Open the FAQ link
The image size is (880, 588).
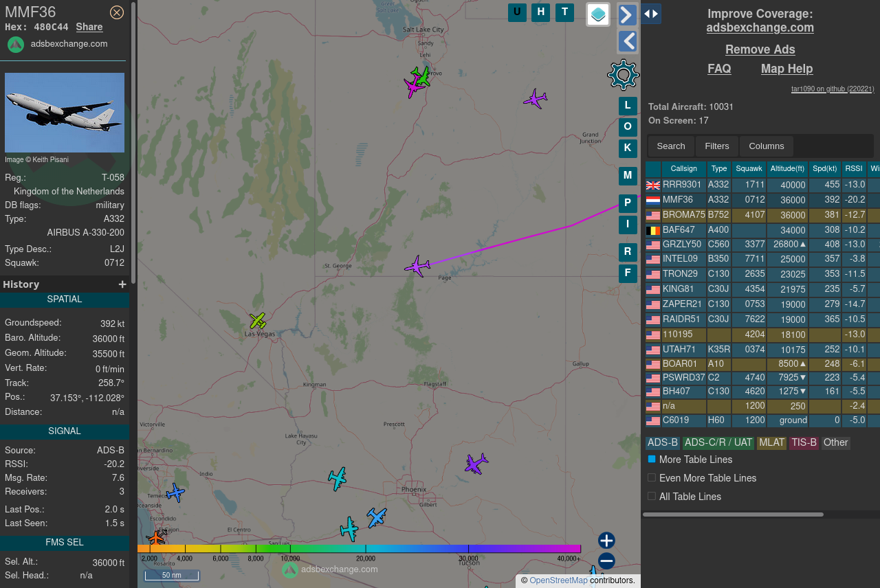720,69
